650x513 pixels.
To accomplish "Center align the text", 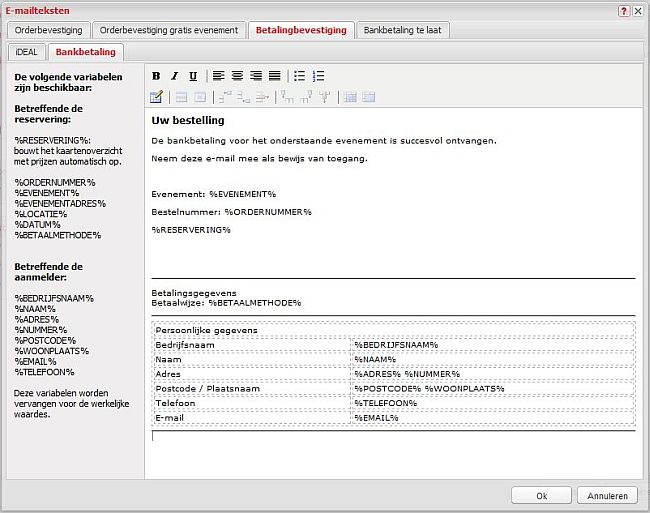I will (237, 76).
